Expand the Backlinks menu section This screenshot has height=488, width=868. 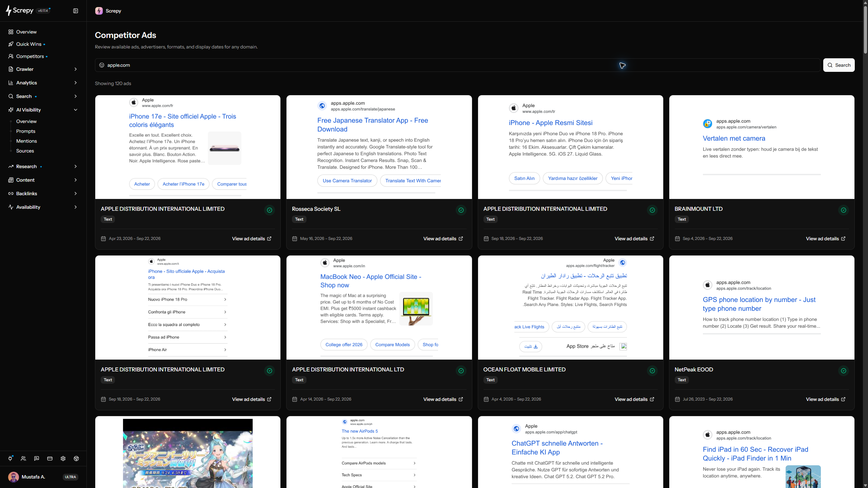pos(43,194)
